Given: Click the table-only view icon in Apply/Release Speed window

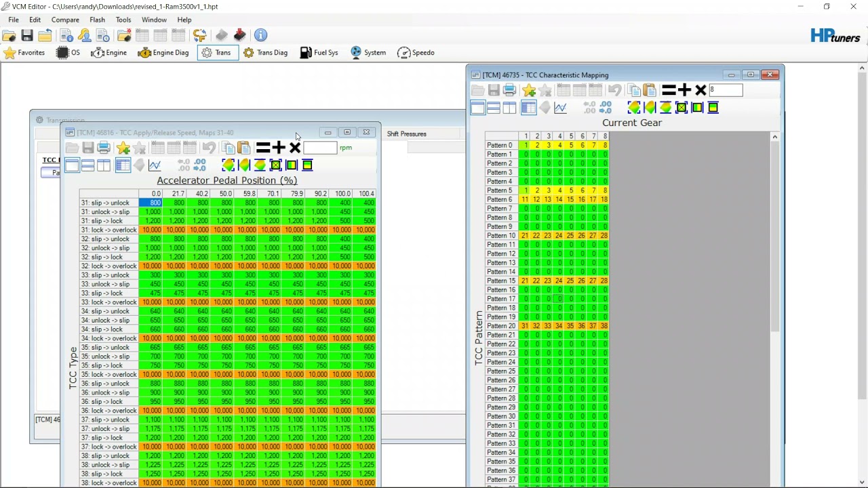Looking at the screenshot, I should (72, 165).
